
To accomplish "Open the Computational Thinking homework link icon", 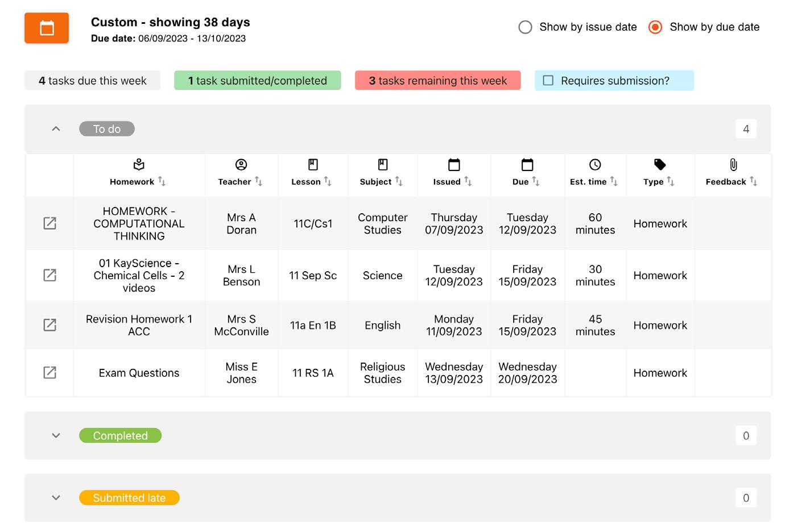I will 50,223.
